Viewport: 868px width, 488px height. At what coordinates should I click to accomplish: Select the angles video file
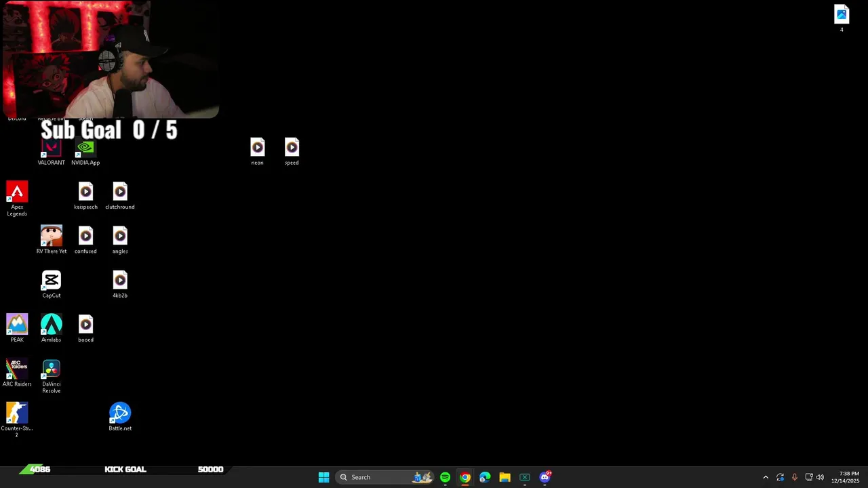pyautogui.click(x=120, y=240)
